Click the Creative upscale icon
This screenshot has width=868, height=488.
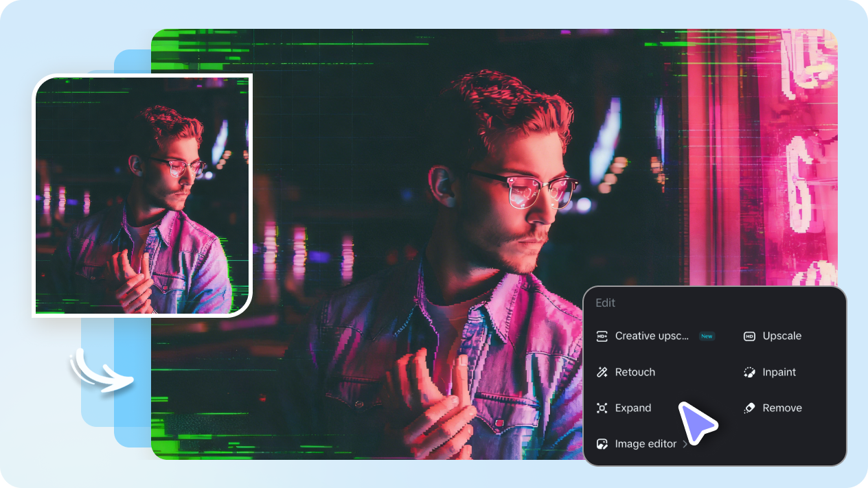click(602, 336)
